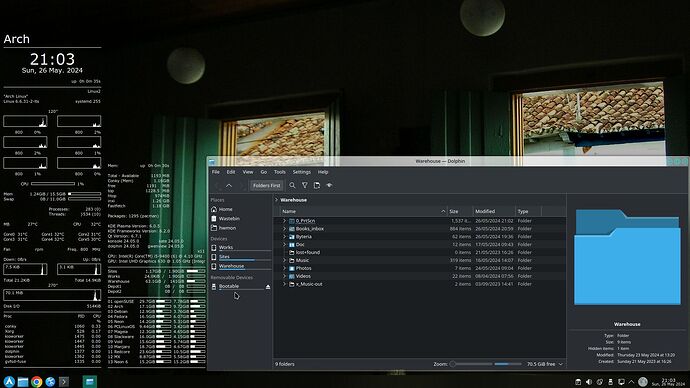Toggle the filter funnel in Dolphin toolbar

[305, 186]
